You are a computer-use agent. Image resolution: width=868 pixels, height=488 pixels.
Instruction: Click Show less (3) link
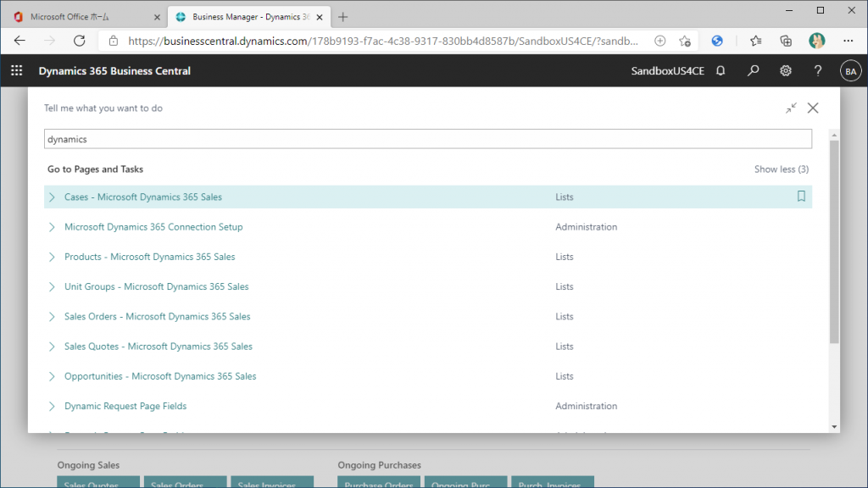pyautogui.click(x=781, y=169)
